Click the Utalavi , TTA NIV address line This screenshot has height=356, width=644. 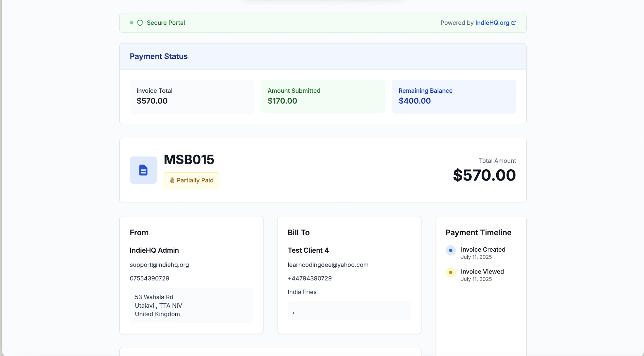(x=159, y=306)
